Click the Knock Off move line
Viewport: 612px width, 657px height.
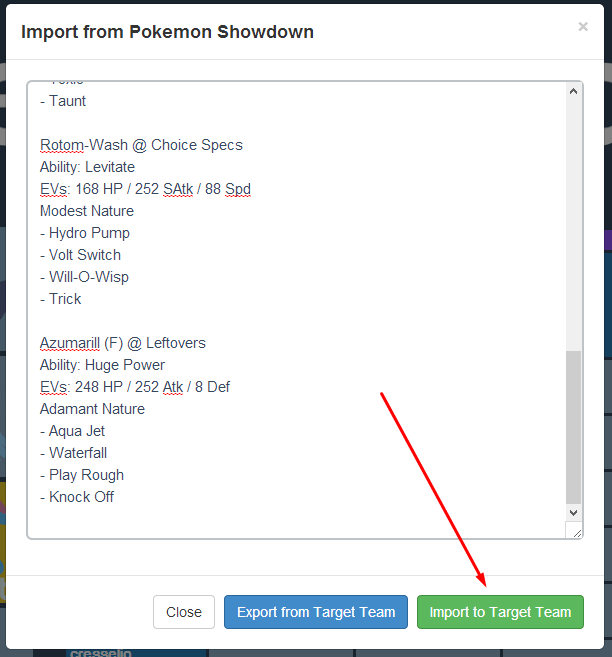[x=81, y=497]
